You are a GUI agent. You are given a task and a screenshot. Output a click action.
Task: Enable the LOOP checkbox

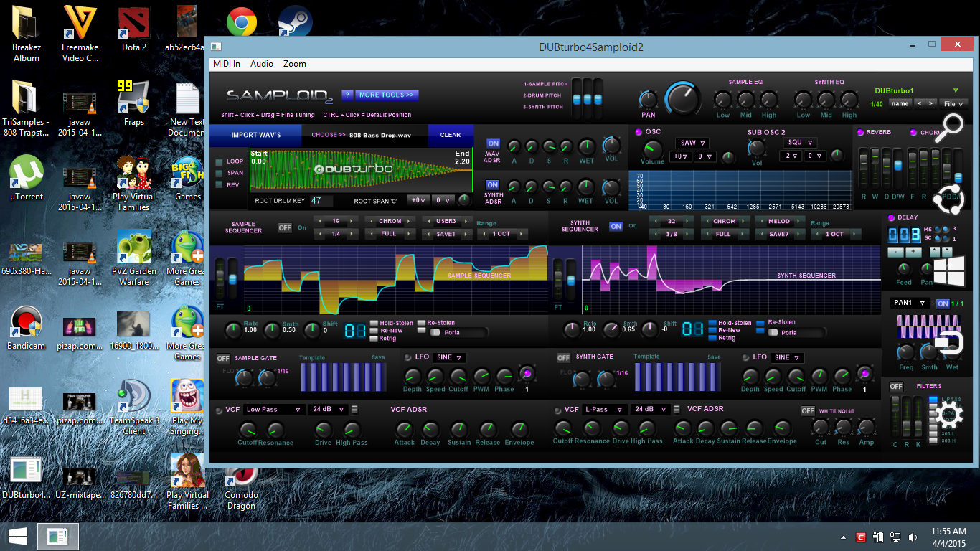(219, 161)
